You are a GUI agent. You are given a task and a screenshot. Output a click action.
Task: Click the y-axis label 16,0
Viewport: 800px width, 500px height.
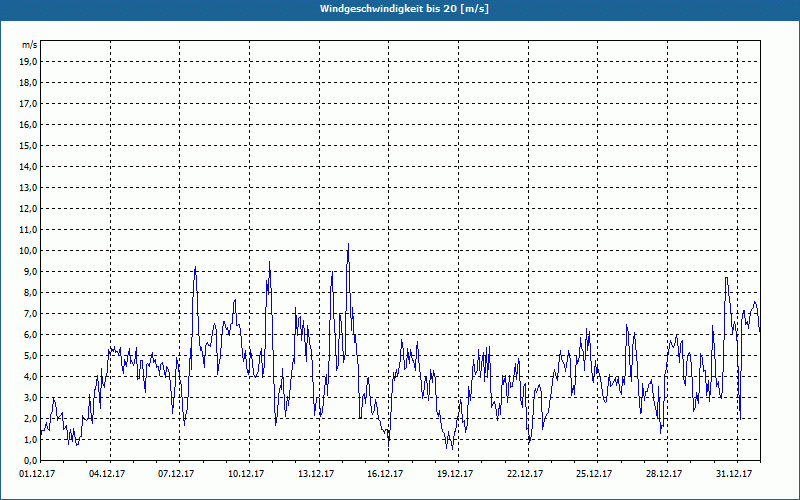click(28, 124)
